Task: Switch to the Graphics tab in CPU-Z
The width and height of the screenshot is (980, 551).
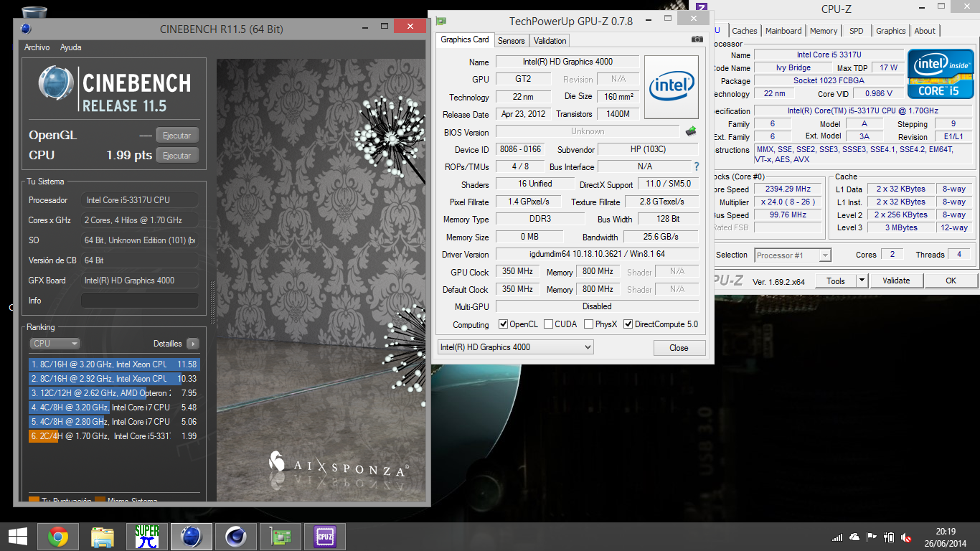Action: coord(891,31)
